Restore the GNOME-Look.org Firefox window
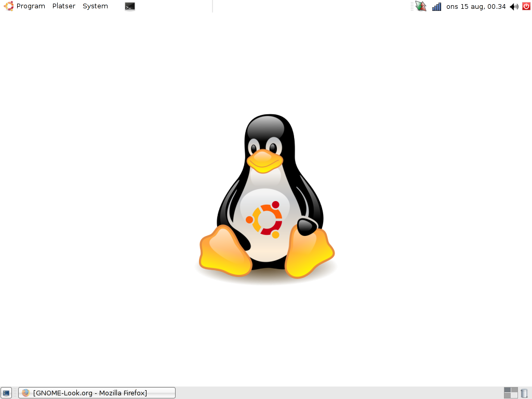Screen dimensions: 532x399 (97, 393)
